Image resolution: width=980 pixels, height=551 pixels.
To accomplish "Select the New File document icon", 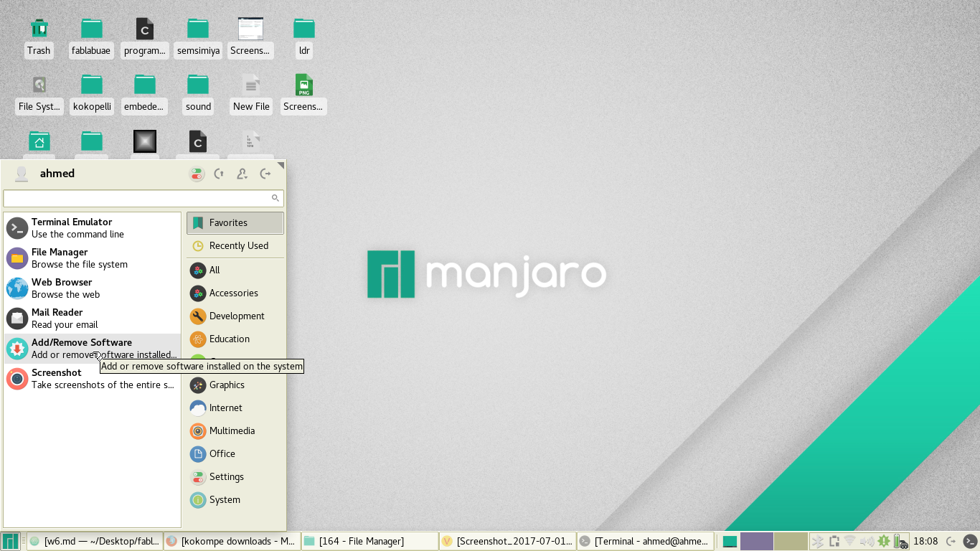I will coord(251,93).
